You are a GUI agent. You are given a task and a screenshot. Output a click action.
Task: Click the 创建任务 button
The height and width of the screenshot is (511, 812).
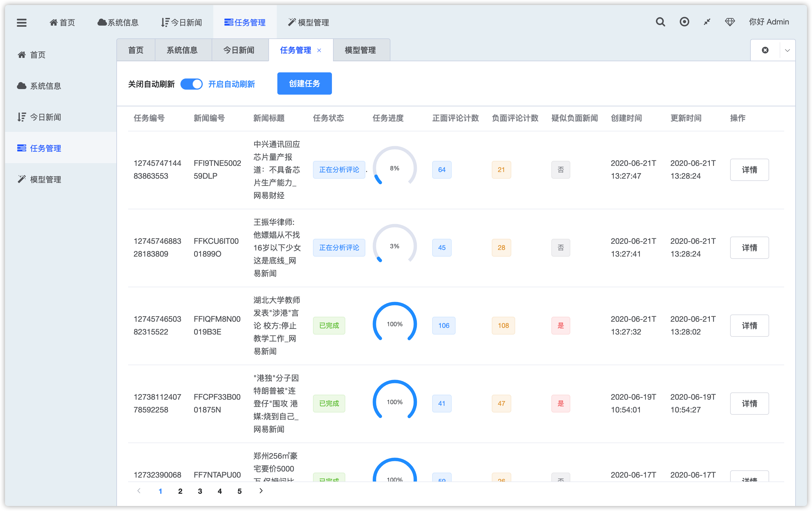304,83
